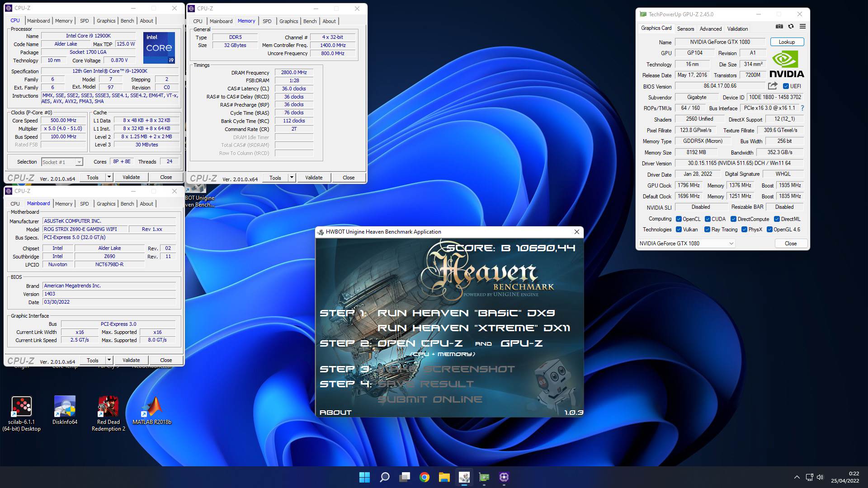
Task: Click the DRAM Frequency value "2800.0 MHz"
Action: pos(294,72)
